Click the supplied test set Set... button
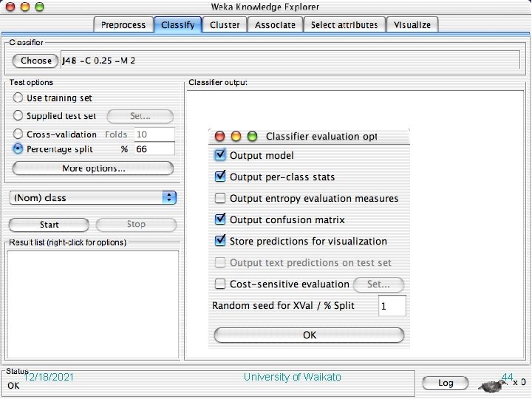The width and height of the screenshot is (532, 399). (140, 116)
